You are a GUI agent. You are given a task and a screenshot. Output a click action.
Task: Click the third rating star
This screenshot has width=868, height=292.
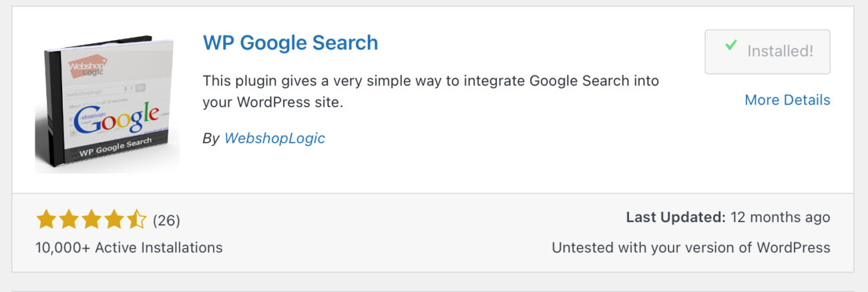[91, 219]
